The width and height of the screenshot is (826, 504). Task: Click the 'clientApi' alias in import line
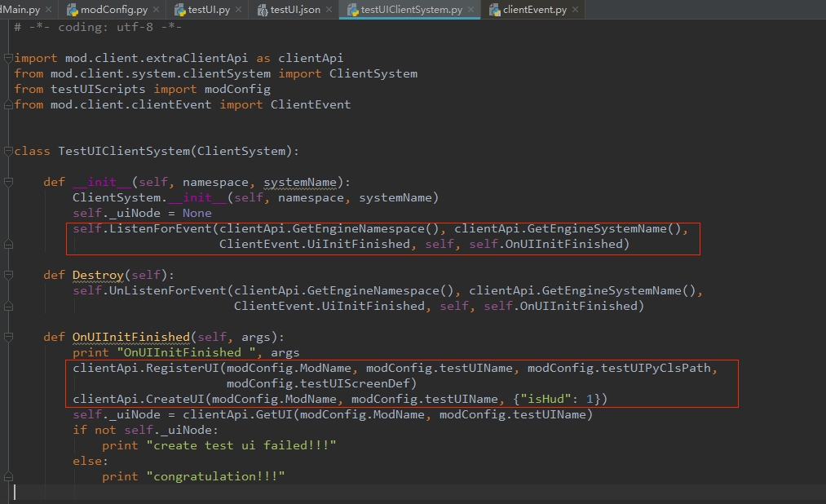tap(311, 58)
